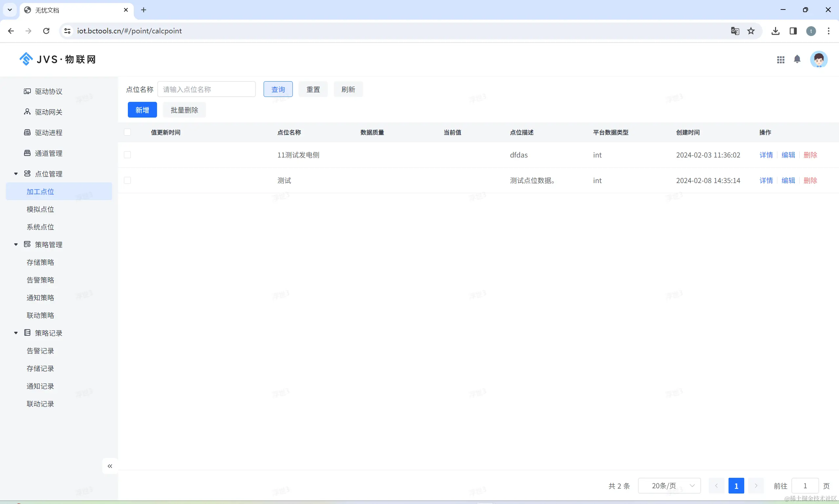Tick the select-all header checkbox
Viewport: 839px width, 504px height.
[x=128, y=132]
